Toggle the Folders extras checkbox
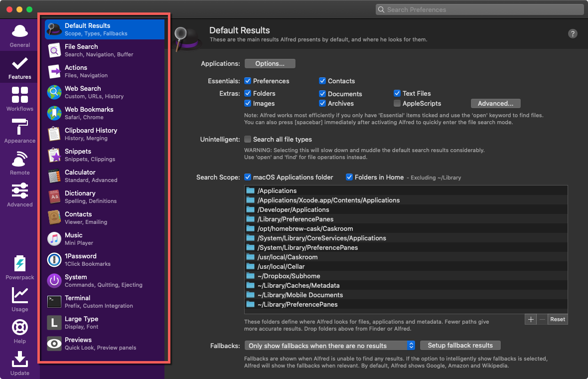The image size is (588, 379). tap(248, 93)
